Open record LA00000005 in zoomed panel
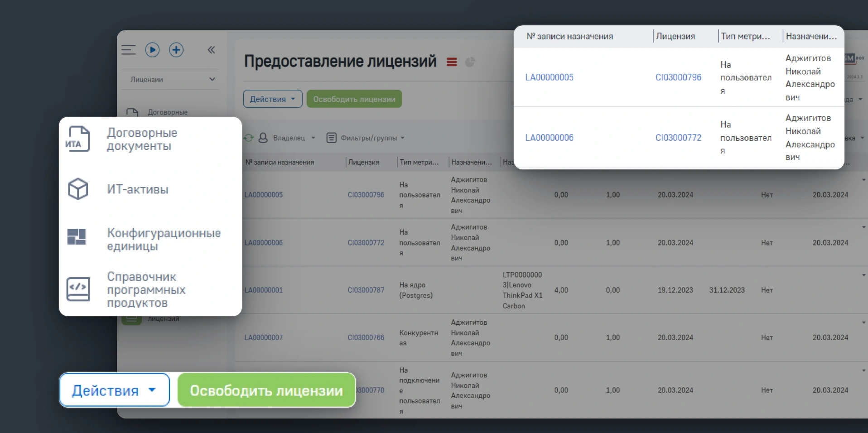The image size is (868, 433). [x=549, y=77]
